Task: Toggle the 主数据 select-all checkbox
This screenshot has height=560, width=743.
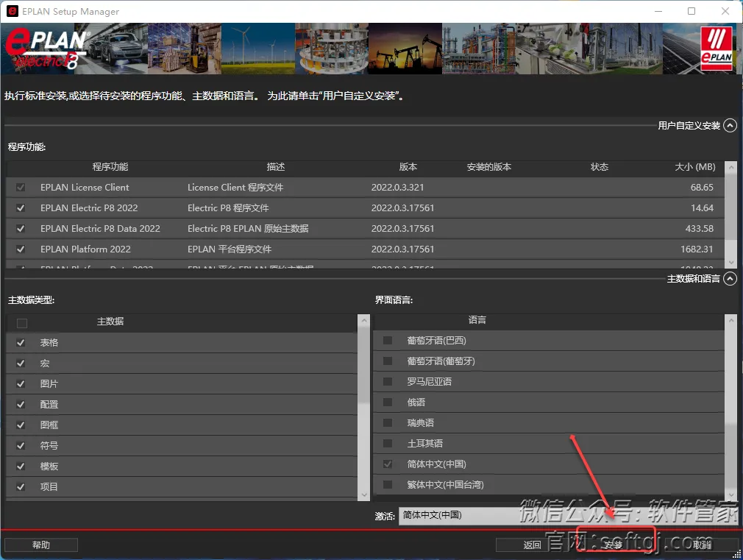Action: (x=21, y=322)
